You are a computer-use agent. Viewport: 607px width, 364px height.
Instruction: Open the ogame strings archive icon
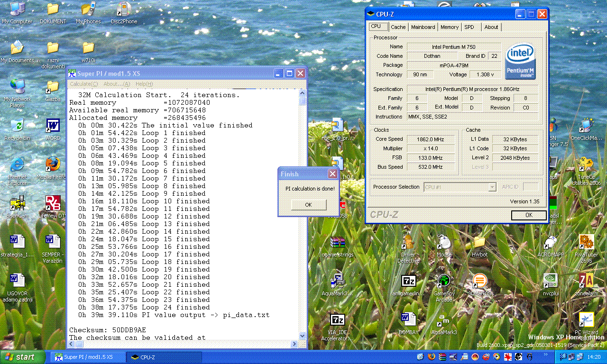click(x=338, y=246)
